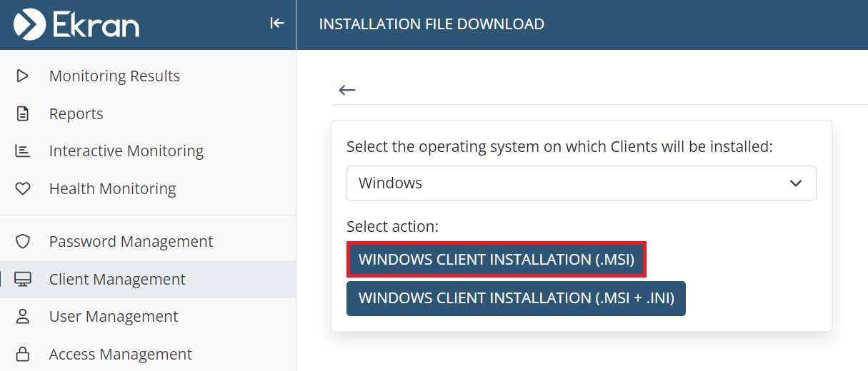Click the document icon beside Reports
The width and height of the screenshot is (868, 371).
pos(23,113)
